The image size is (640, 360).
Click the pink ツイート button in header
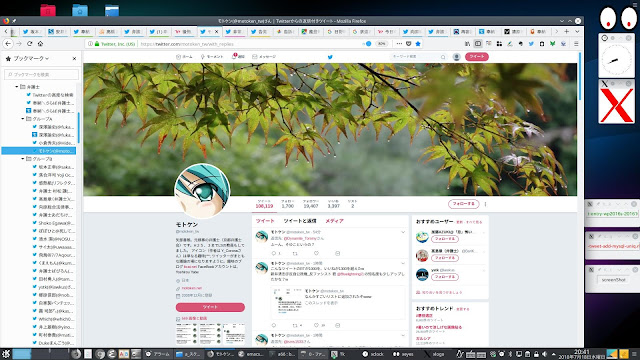[477, 57]
